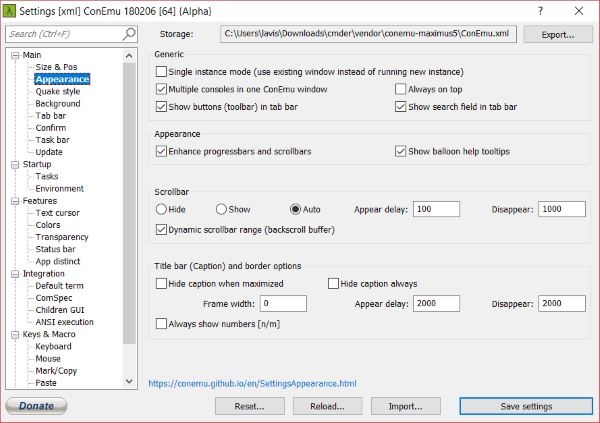Open Size & Pos settings page
The image size is (600, 423).
(x=56, y=67)
